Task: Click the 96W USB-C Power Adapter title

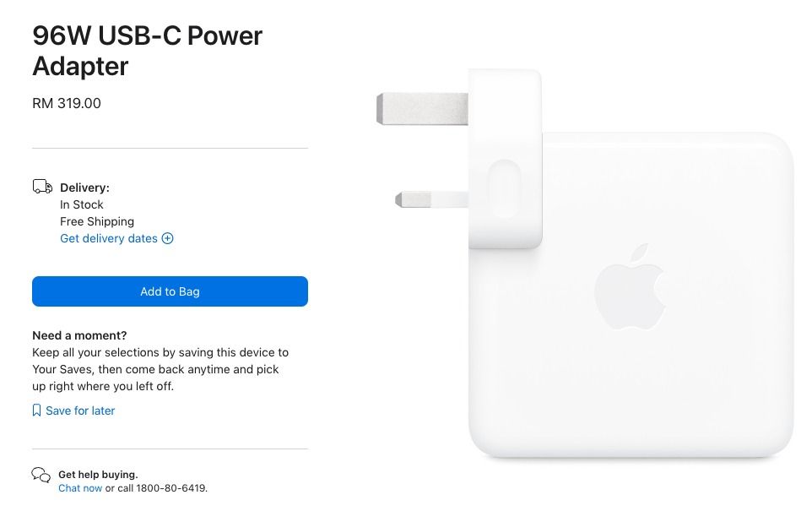Action: click(147, 51)
